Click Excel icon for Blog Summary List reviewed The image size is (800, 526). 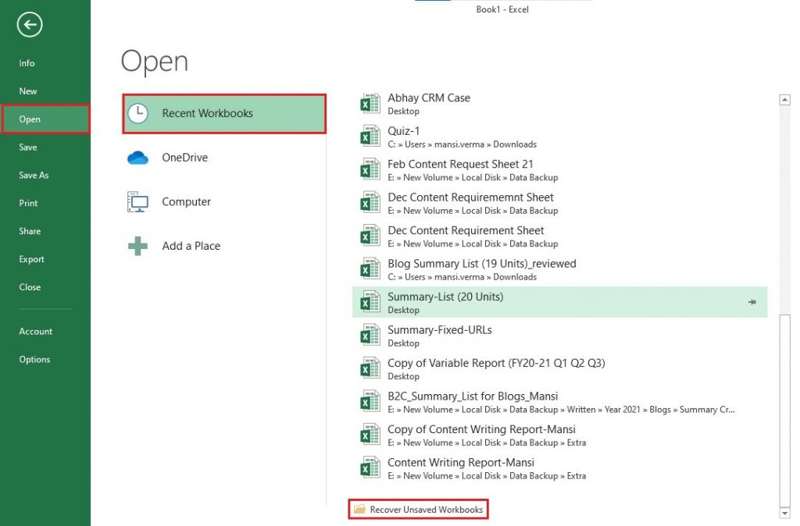(x=370, y=269)
